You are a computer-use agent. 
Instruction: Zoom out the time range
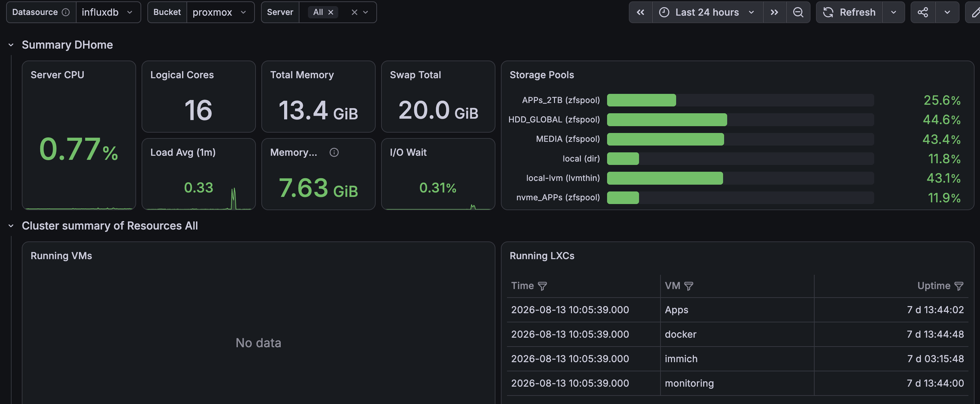798,12
